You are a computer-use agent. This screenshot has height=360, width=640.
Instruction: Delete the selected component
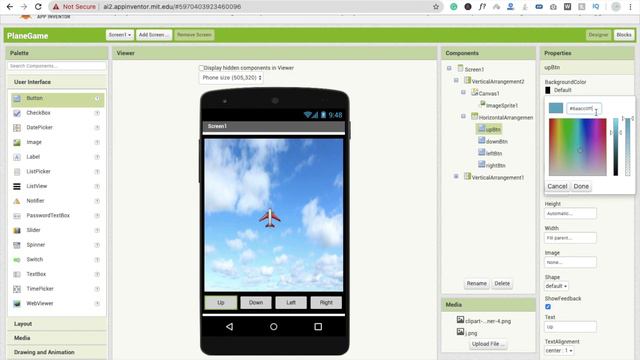(x=502, y=283)
